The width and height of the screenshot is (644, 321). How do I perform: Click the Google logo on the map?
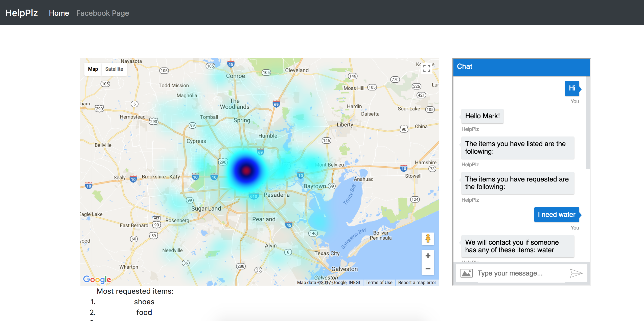[x=97, y=279]
